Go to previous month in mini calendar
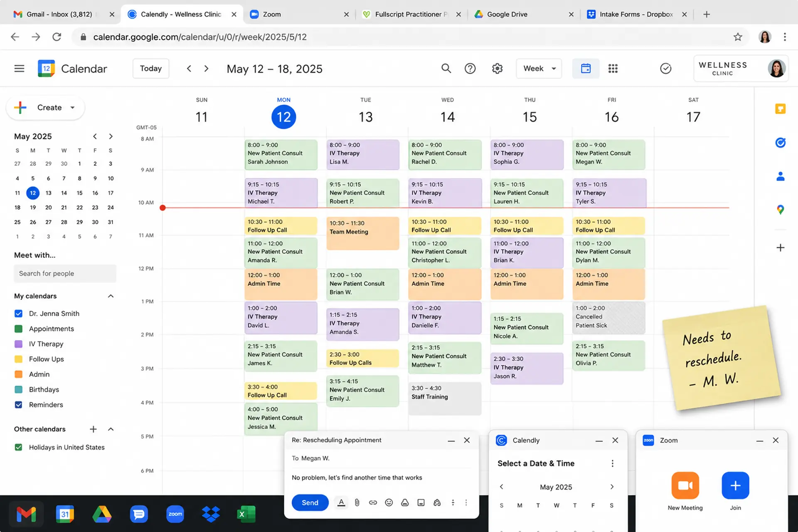The width and height of the screenshot is (798, 532). coord(95,136)
